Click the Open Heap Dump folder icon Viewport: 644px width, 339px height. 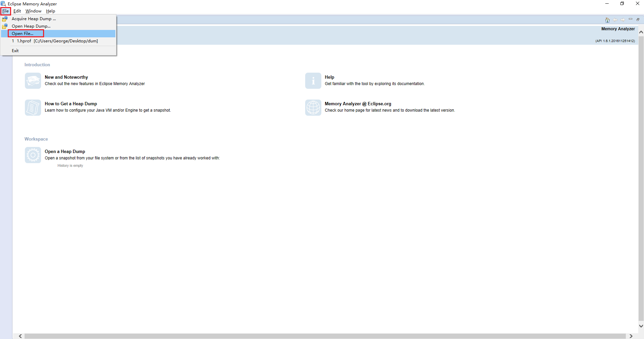click(x=5, y=26)
